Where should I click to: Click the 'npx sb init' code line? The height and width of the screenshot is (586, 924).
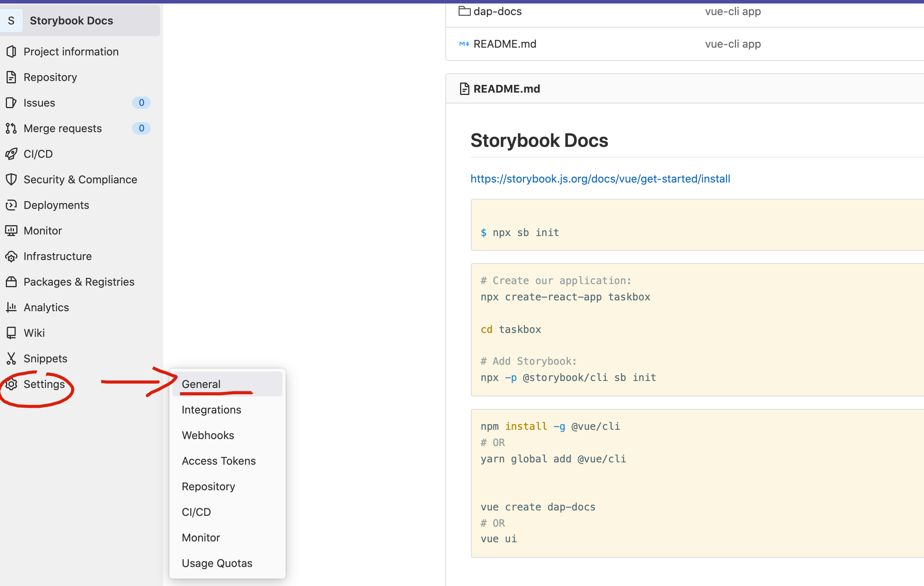520,233
